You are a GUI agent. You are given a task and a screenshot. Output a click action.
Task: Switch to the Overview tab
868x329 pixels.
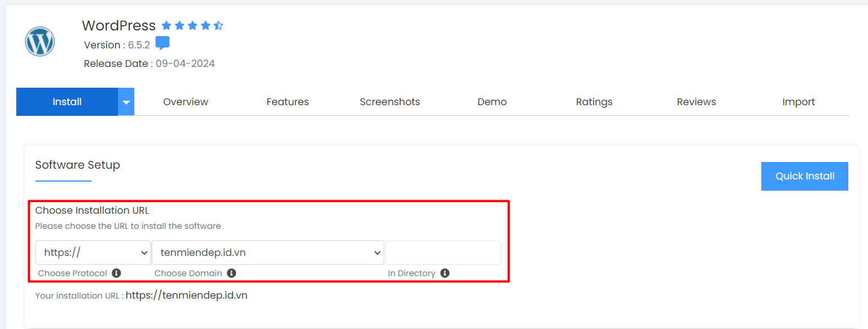coord(185,101)
